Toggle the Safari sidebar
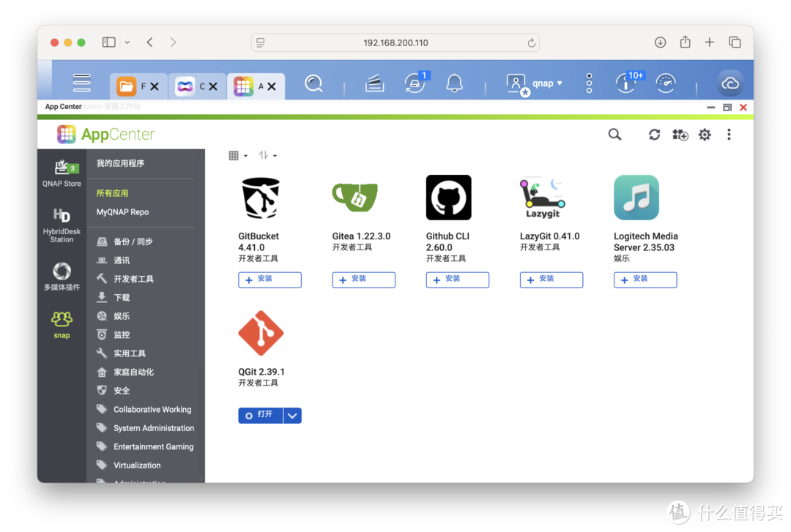791x532 pixels. (108, 42)
